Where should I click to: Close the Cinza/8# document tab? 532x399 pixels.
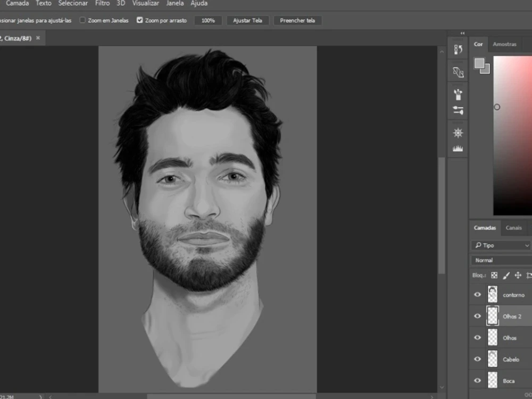pyautogui.click(x=38, y=38)
